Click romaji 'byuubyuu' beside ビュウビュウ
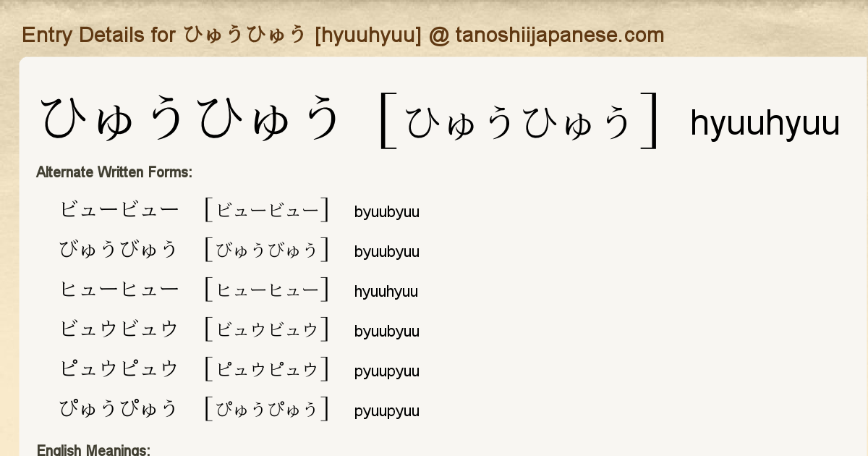The width and height of the screenshot is (868, 456). coord(386,332)
